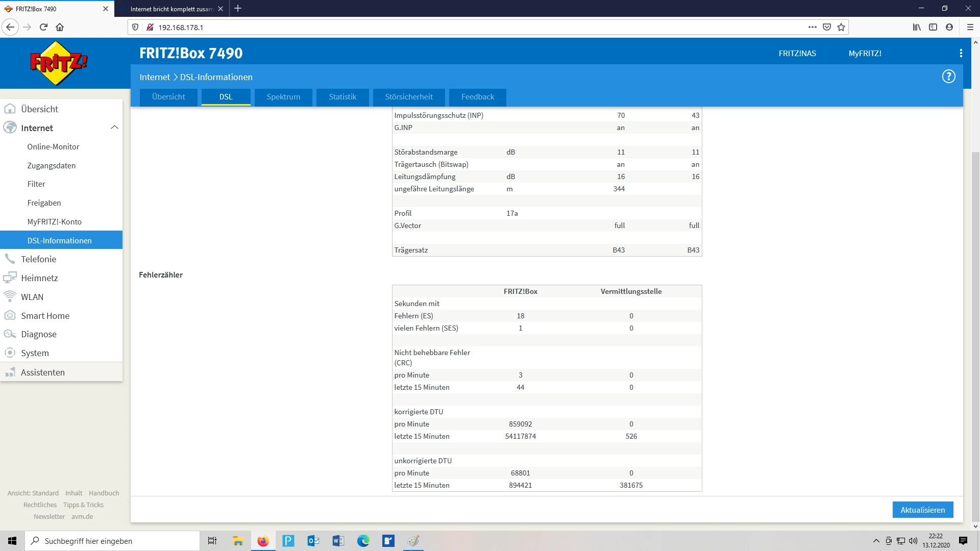Click the FRITZ! logo

59,63
